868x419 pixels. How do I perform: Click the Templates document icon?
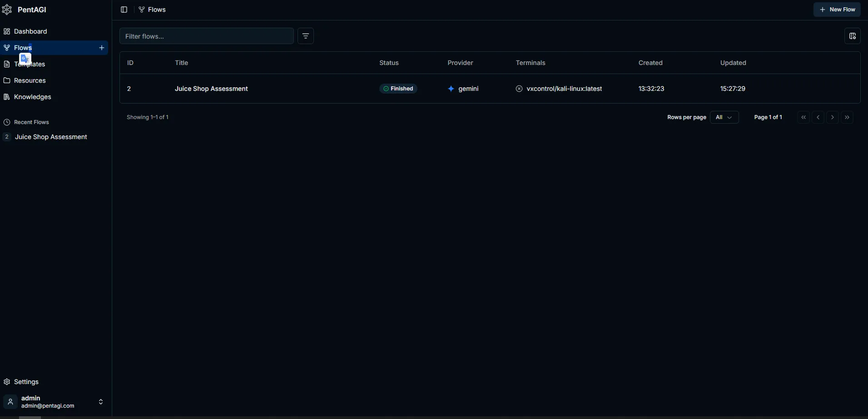[7, 64]
